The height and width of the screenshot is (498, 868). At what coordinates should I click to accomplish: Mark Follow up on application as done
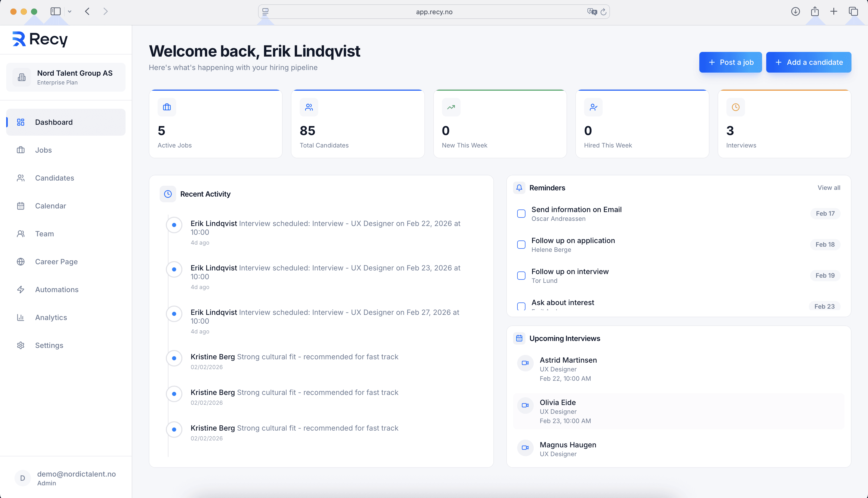pos(521,245)
